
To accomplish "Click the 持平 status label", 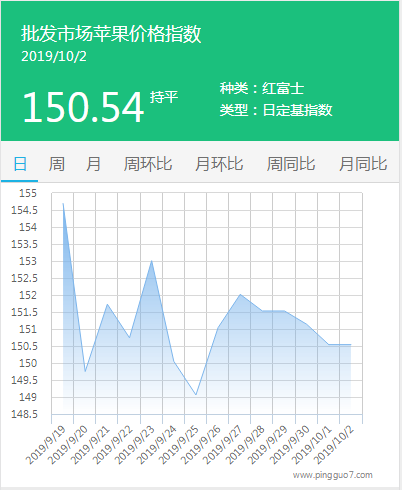I will 164,97.
